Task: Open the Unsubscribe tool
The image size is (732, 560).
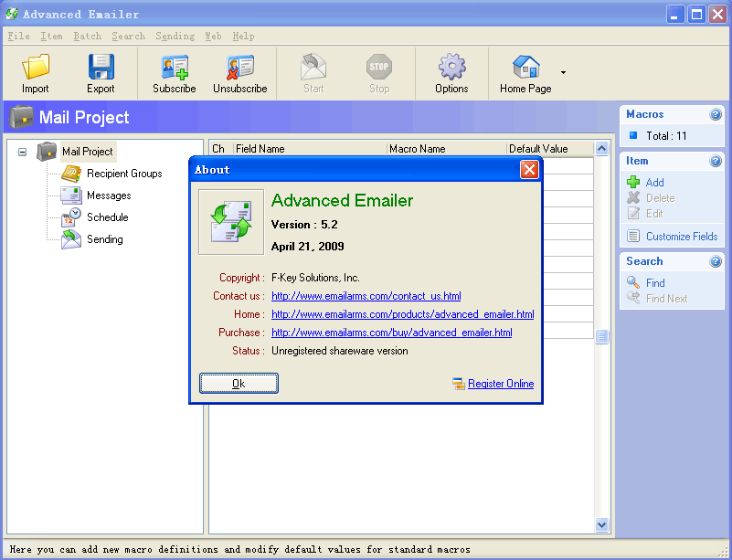Action: point(239,72)
